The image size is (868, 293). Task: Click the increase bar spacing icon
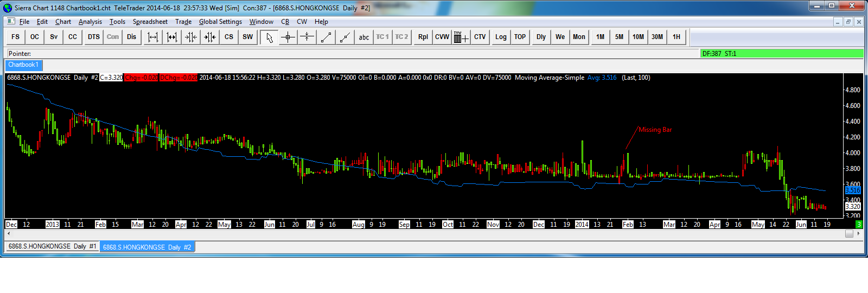[172, 37]
